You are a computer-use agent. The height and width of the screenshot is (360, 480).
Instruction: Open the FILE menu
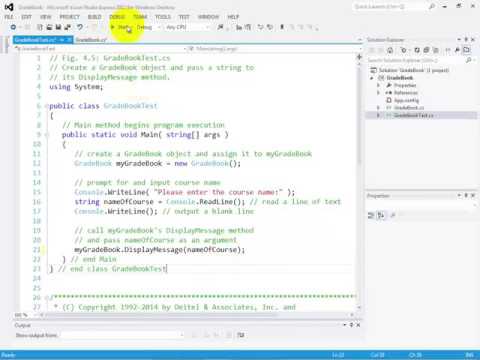[9, 17]
